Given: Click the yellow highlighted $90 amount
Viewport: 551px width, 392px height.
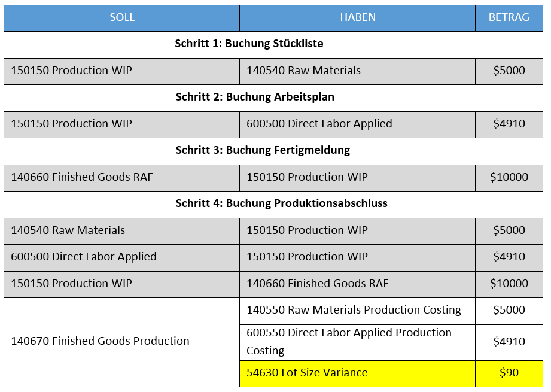Looking at the screenshot, I should click(509, 373).
